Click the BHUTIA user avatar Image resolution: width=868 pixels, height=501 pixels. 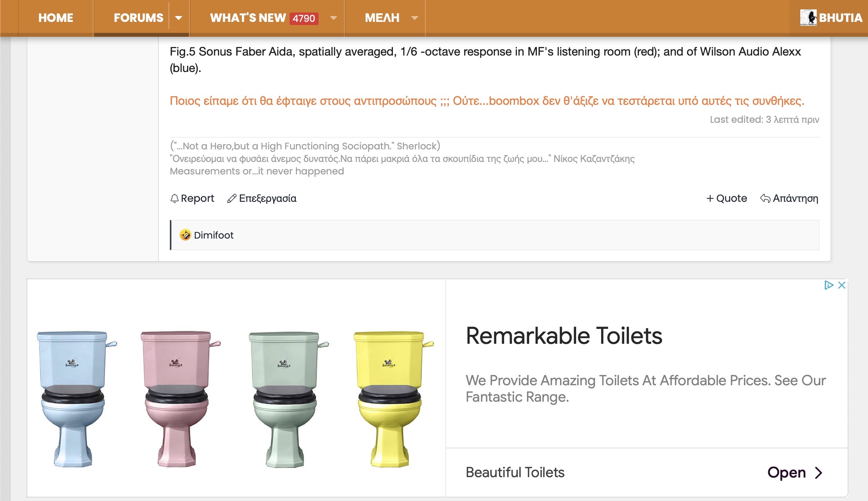pos(808,18)
